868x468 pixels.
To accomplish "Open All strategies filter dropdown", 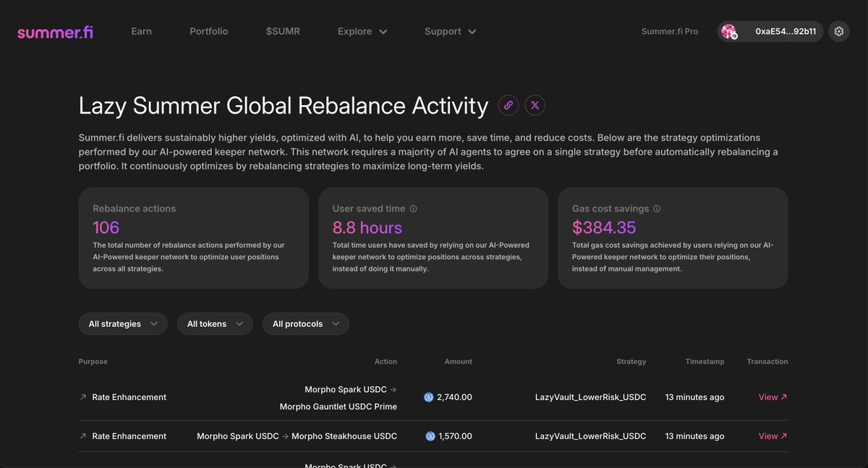I will point(123,324).
